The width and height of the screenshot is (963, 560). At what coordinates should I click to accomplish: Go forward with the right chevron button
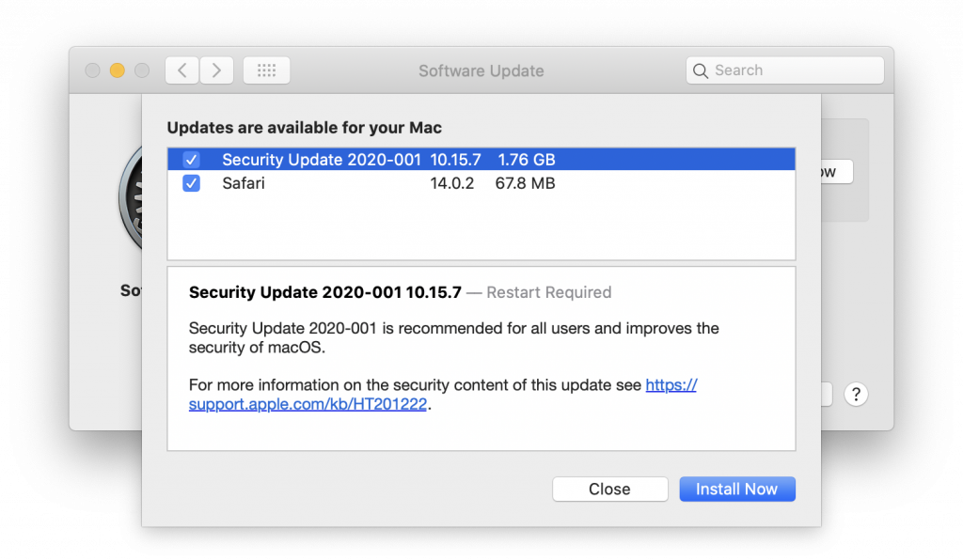pos(216,70)
